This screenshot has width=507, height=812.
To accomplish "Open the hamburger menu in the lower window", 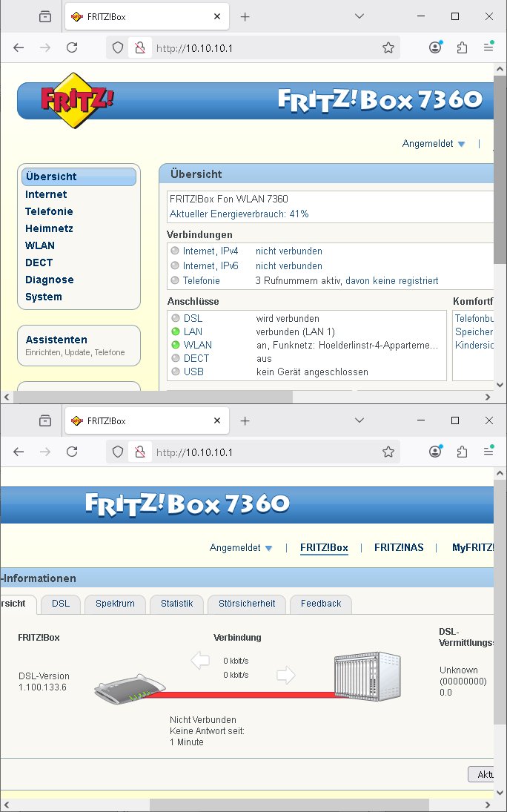I will point(488,452).
